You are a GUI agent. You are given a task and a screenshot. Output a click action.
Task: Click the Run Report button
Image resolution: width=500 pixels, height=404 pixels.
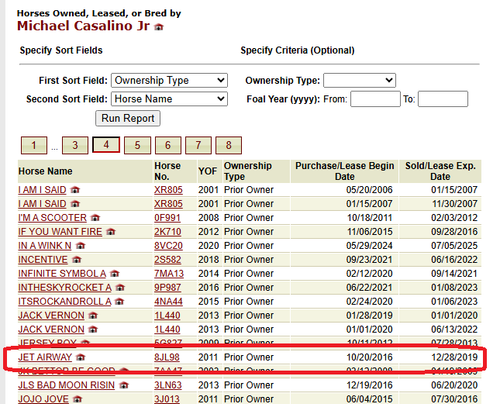coord(128,118)
